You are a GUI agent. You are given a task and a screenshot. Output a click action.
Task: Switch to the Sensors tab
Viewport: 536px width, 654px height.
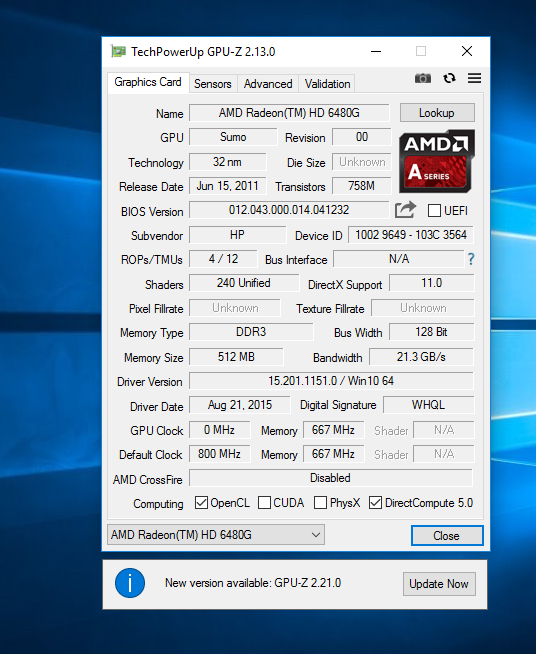212,84
